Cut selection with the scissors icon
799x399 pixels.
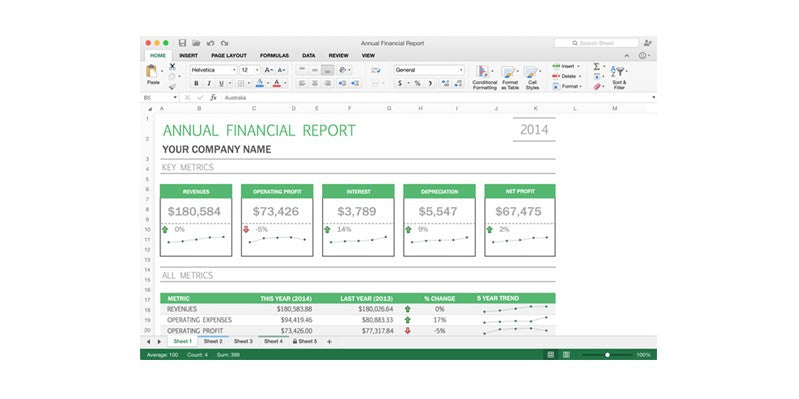click(x=172, y=66)
